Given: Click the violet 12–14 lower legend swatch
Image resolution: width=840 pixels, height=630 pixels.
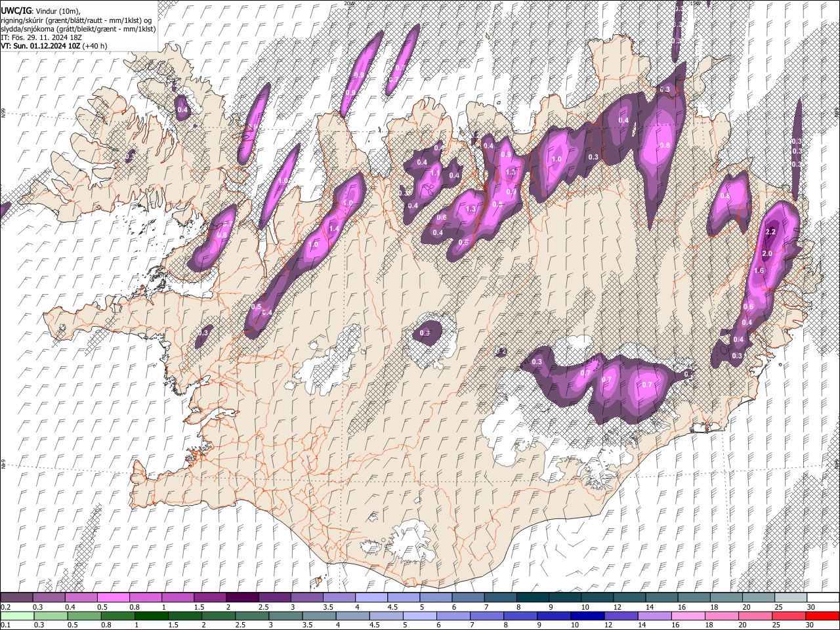Looking at the screenshot, I should pos(620,616).
